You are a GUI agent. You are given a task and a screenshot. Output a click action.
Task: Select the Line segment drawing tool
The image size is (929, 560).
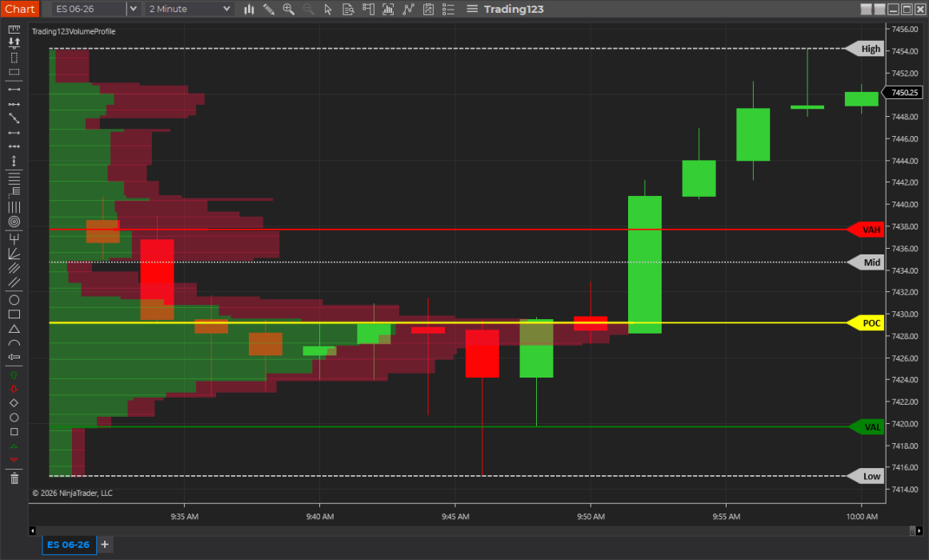[14, 90]
